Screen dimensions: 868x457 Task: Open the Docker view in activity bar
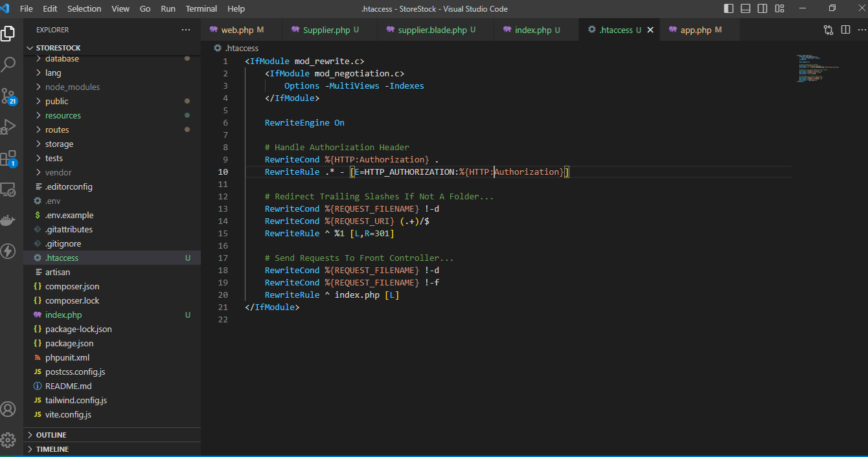9,220
